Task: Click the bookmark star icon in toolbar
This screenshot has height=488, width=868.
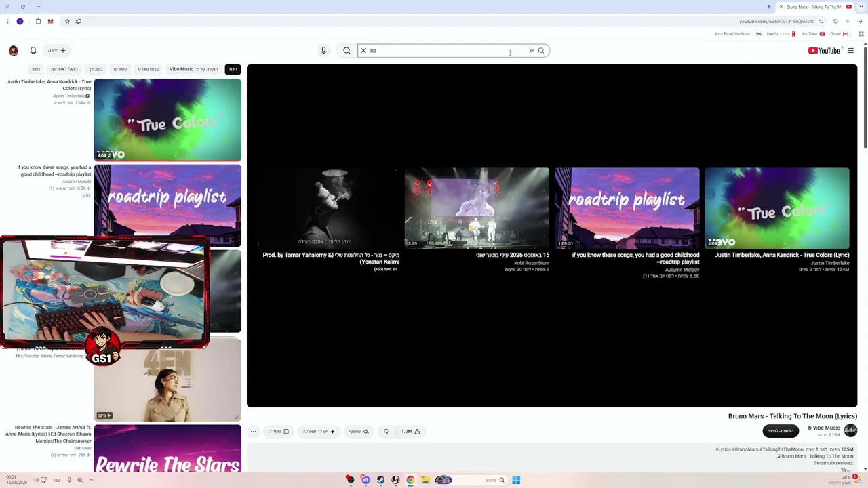Action: coord(67,21)
